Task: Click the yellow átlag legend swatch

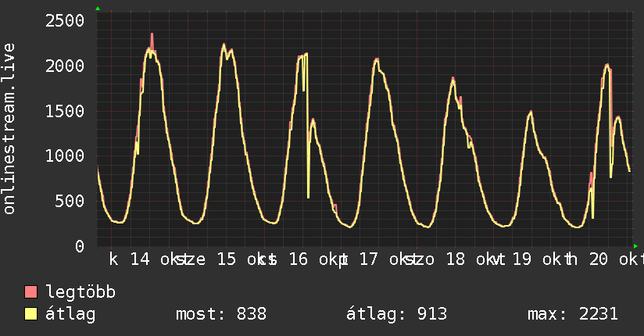Action: [x=30, y=314]
